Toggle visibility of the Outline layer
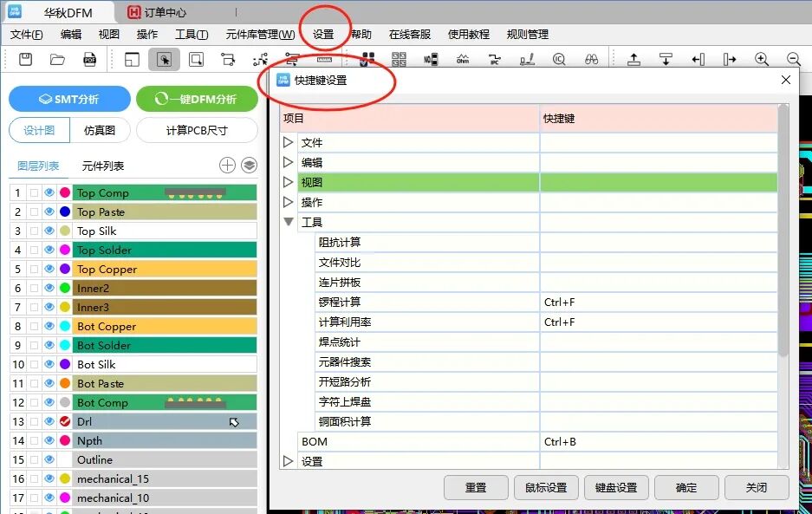The image size is (812, 514). (49, 459)
